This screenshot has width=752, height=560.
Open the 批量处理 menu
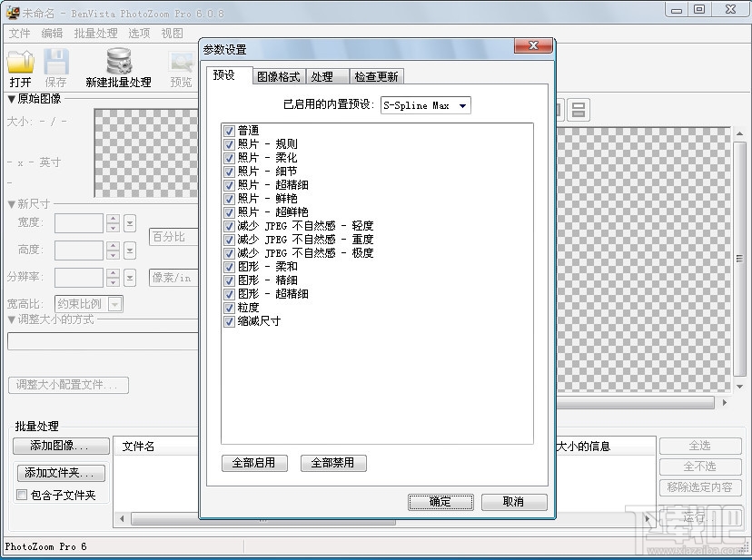[96, 33]
